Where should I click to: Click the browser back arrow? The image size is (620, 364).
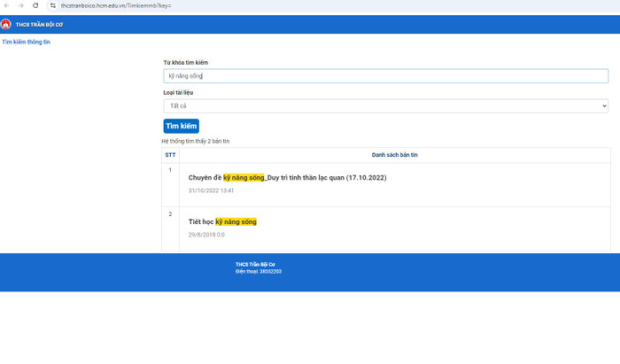pyautogui.click(x=6, y=5)
